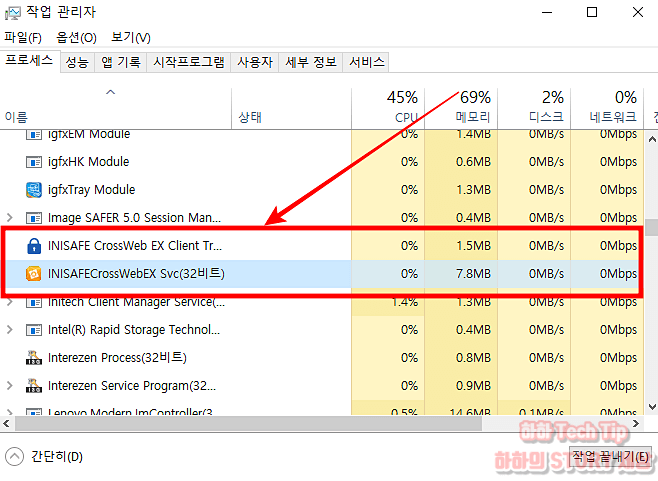Switch to the 서비스 tab
The height and width of the screenshot is (481, 658).
point(366,63)
